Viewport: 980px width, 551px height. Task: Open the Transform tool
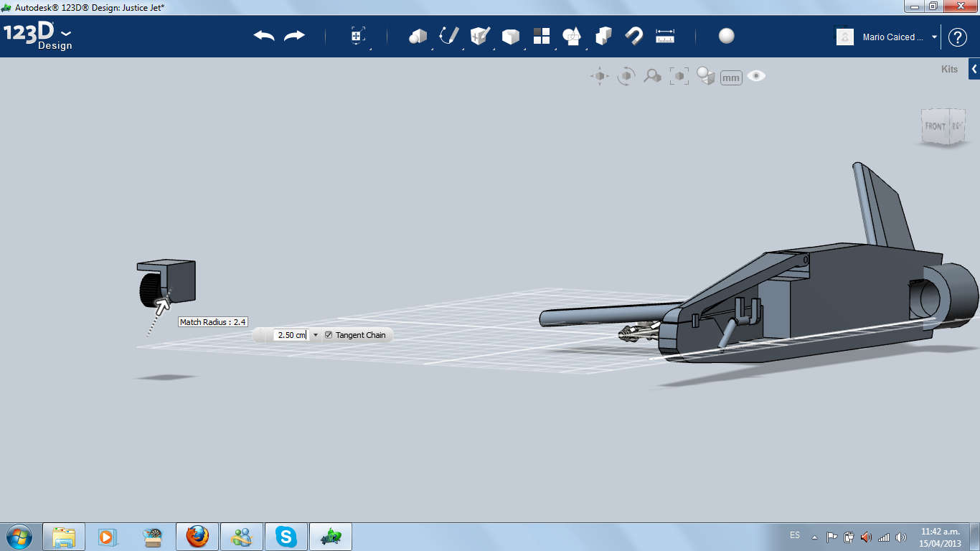358,36
